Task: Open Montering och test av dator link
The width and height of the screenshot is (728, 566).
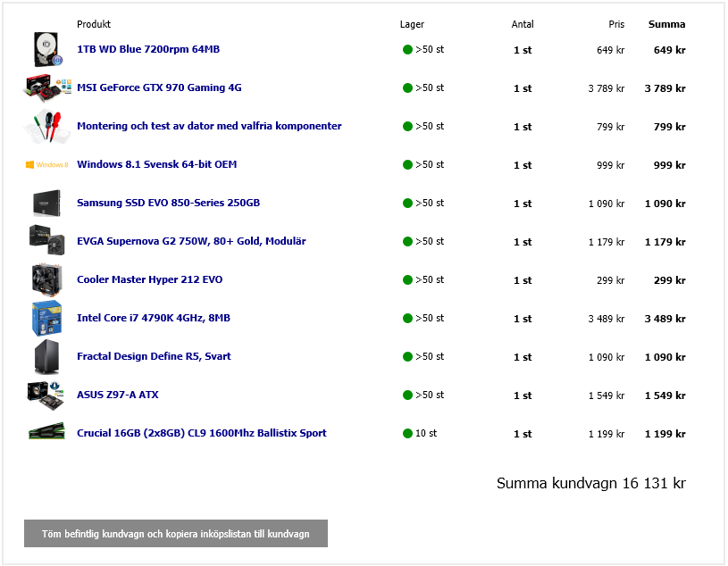Action: [x=209, y=126]
